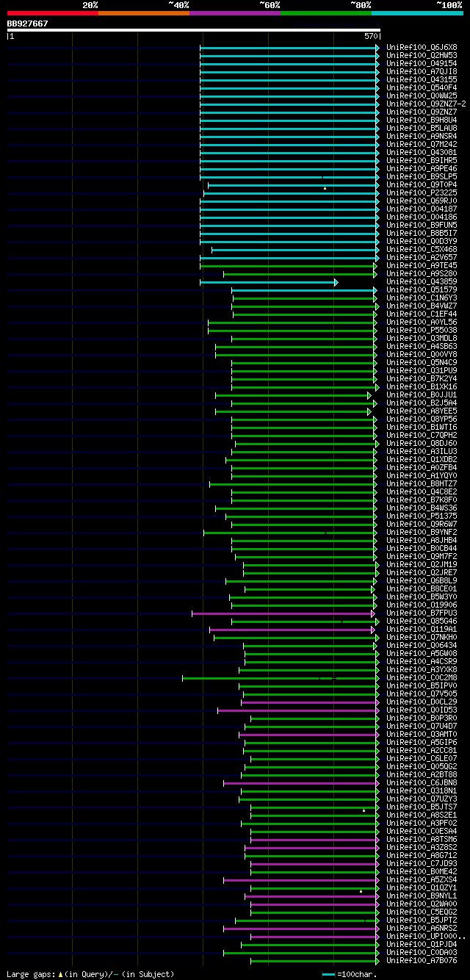Select hit label UniRef100_A9TE45
This screenshot has width=470, height=980.
point(422,265)
